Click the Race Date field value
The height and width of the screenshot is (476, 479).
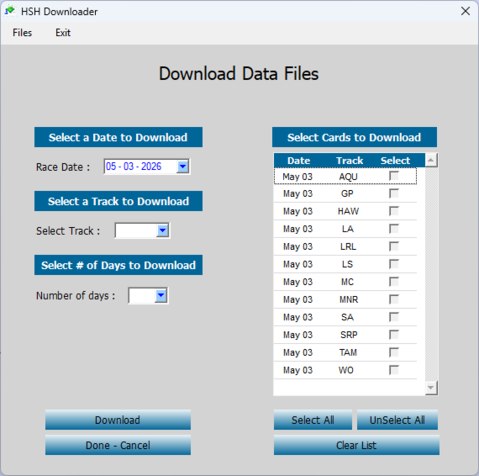(x=134, y=166)
